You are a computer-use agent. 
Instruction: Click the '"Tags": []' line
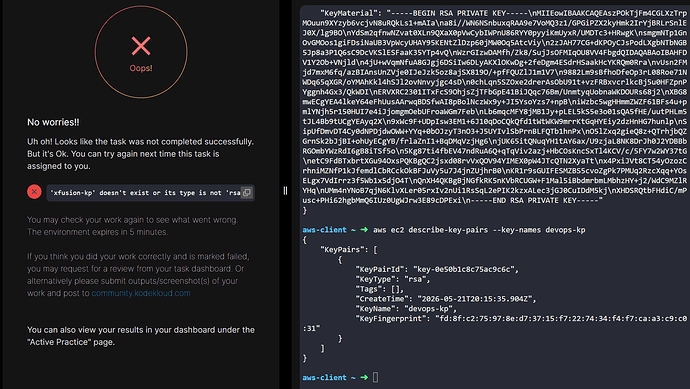379,289
